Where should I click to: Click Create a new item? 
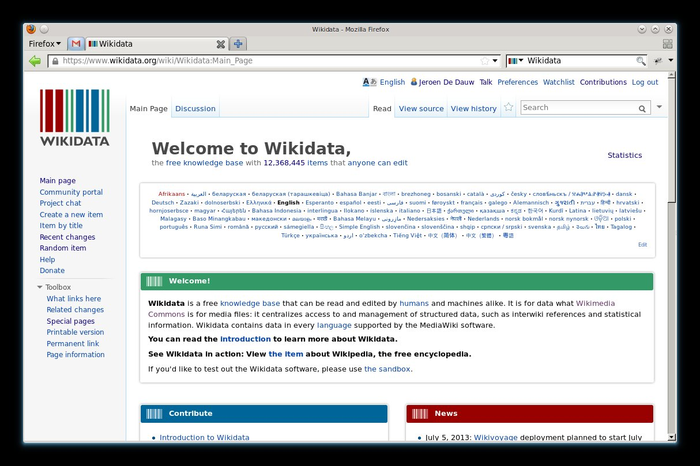[x=71, y=214]
